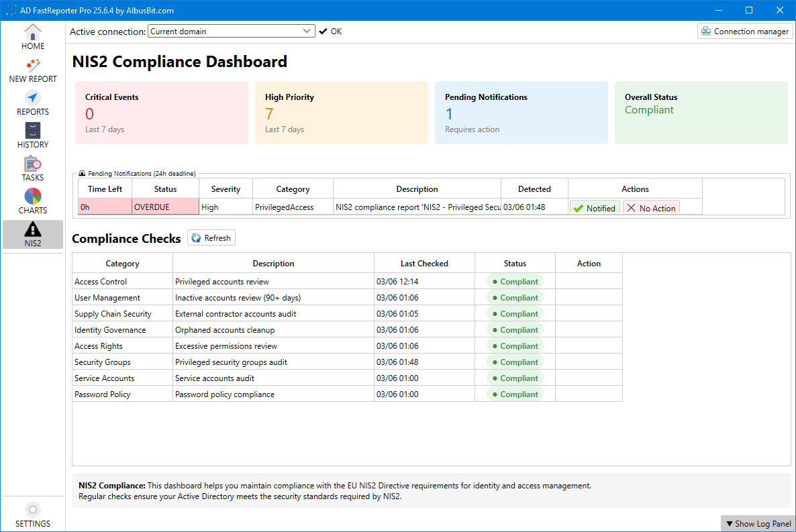This screenshot has width=796, height=532.
Task: Click the 03/06 01:48 detected cell
Action: point(534,207)
